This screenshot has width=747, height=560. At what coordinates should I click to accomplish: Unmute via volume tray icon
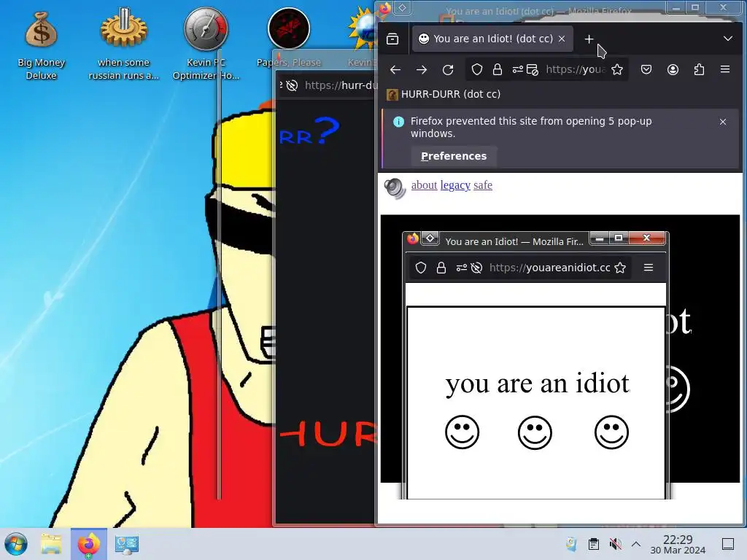[616, 544]
